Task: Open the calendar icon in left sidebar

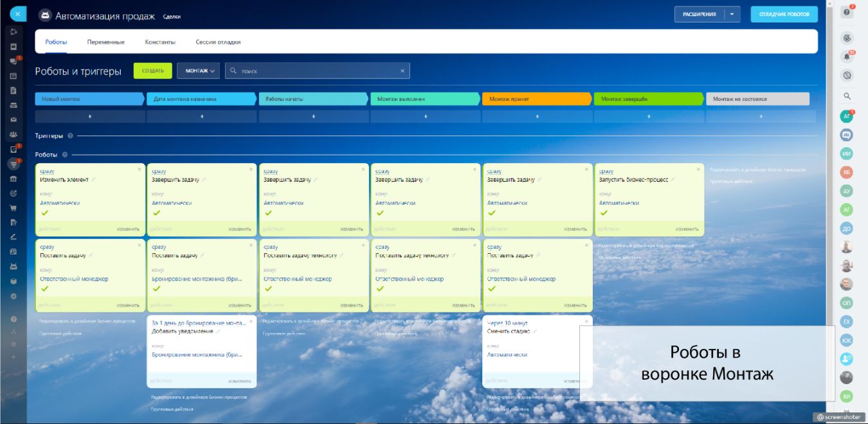Action: [x=13, y=76]
